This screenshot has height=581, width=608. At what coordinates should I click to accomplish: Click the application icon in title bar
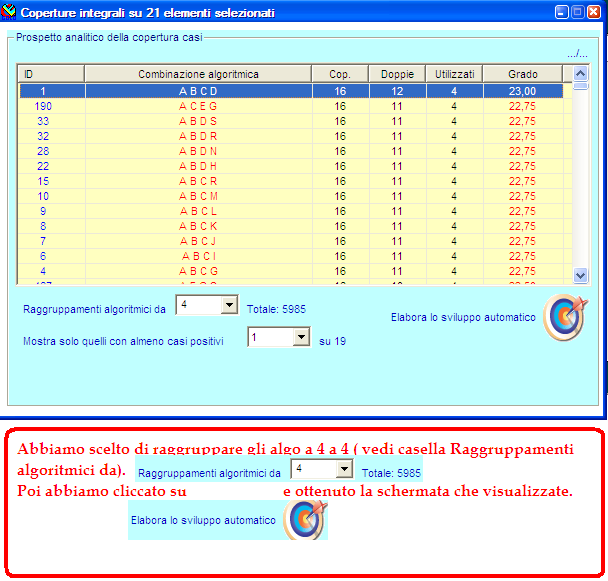point(9,12)
